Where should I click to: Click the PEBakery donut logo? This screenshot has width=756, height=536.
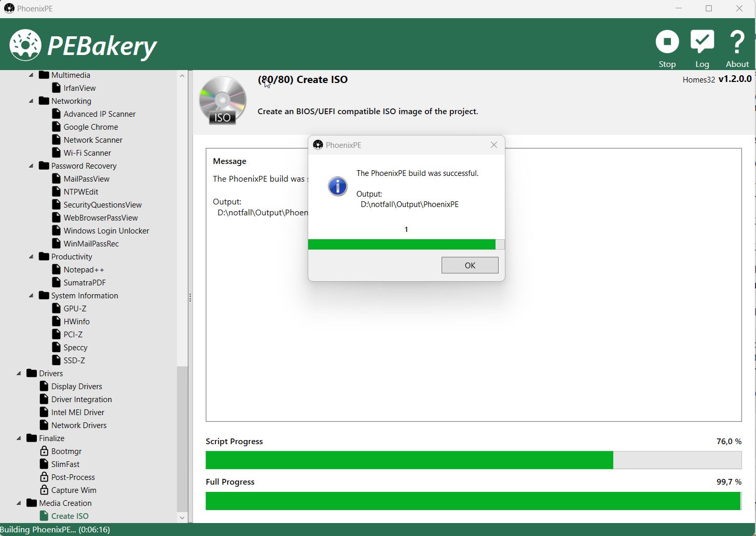coord(25,45)
